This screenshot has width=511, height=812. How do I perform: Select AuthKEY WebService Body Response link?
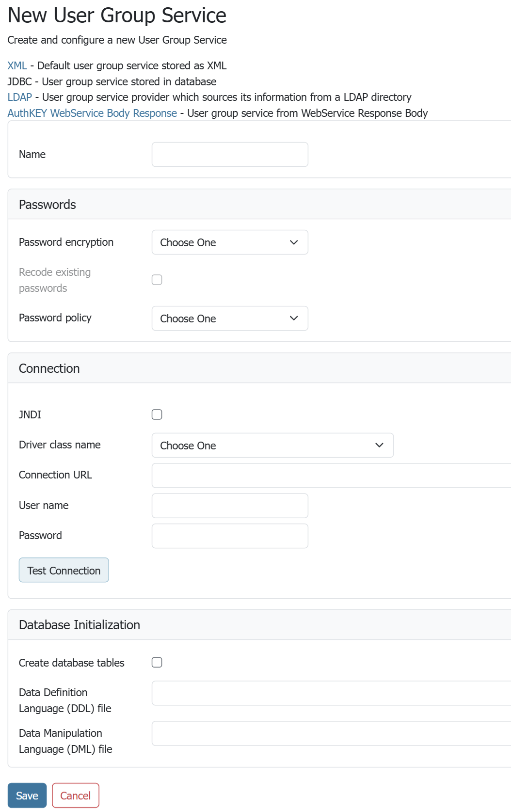(x=92, y=113)
